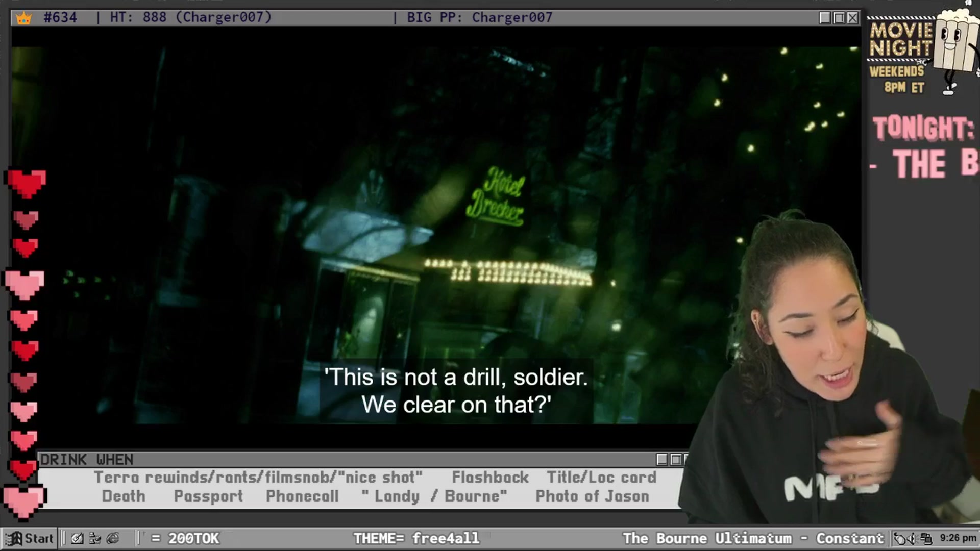Image resolution: width=980 pixels, height=551 pixels.
Task: Click the streamer webcam feed
Action: pyautogui.click(x=827, y=367)
